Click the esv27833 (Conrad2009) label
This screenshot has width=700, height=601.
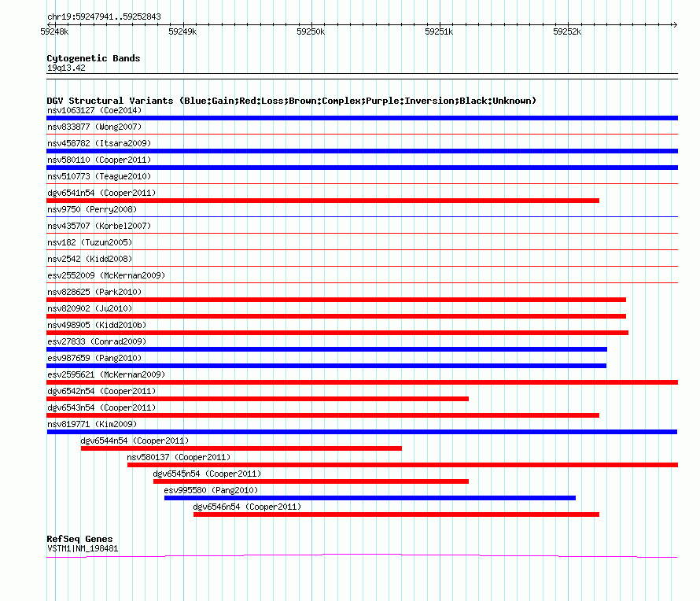97,341
